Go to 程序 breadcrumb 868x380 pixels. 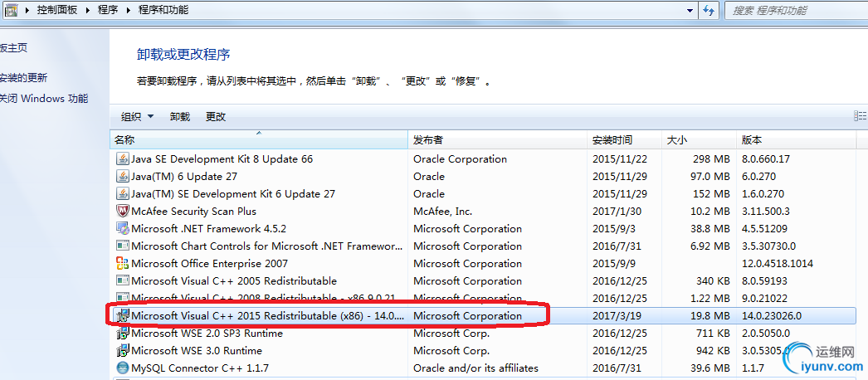108,10
